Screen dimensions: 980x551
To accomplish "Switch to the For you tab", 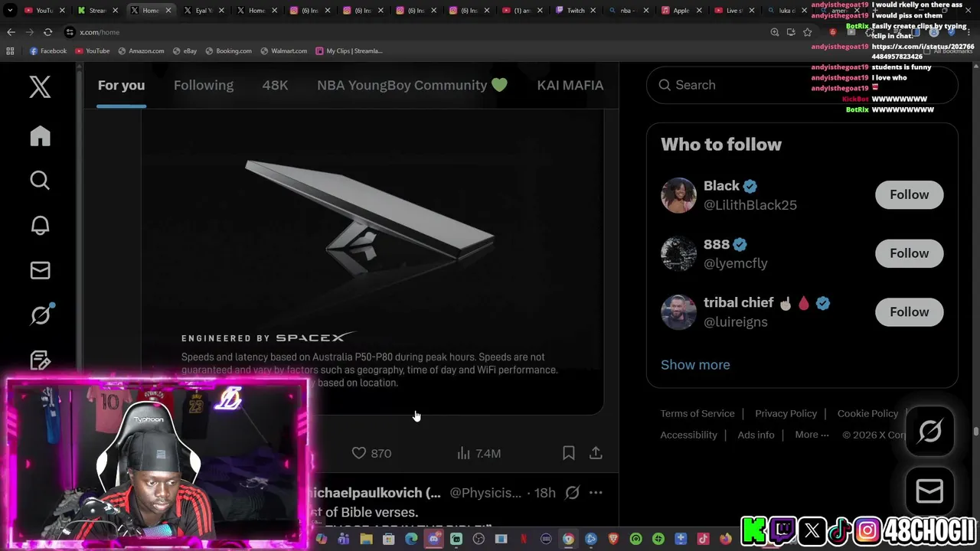I will pos(121,85).
